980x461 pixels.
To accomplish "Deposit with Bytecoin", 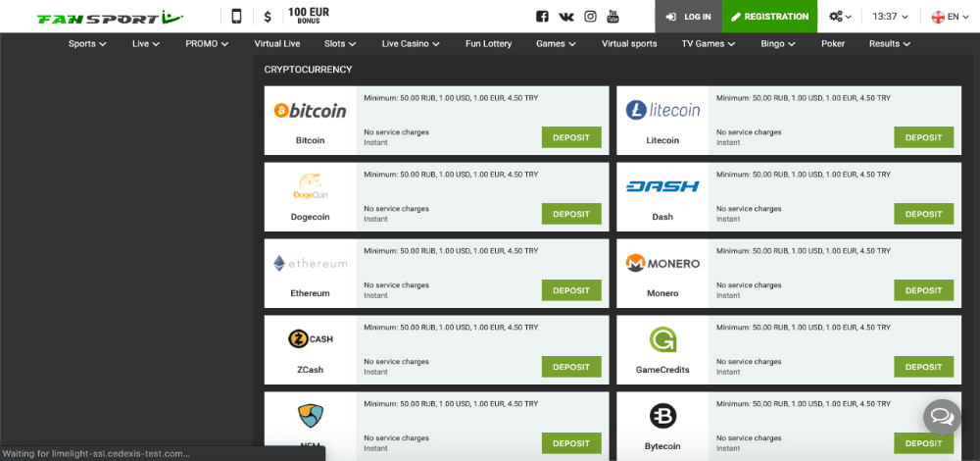I will 924,443.
